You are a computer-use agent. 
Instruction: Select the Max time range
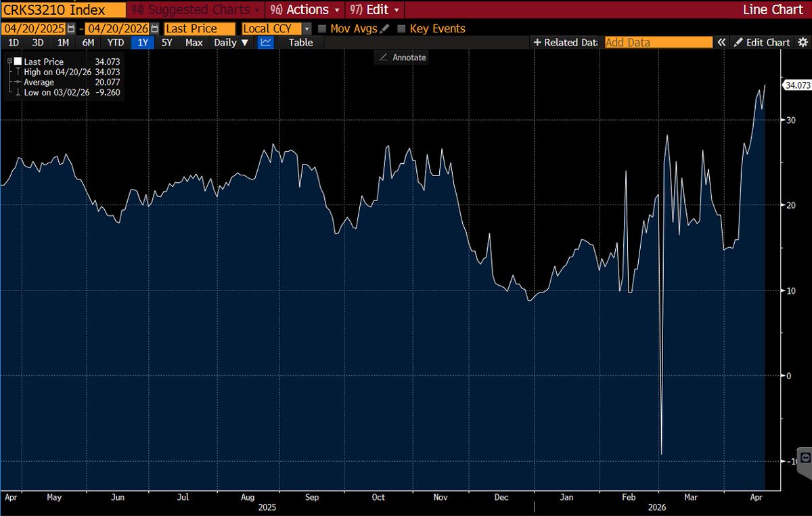(194, 42)
